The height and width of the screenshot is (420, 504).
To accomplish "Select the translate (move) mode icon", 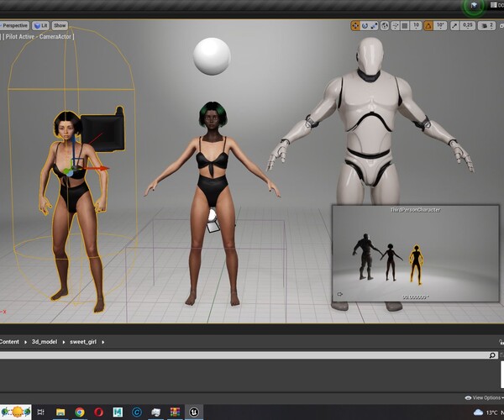I will [355, 26].
